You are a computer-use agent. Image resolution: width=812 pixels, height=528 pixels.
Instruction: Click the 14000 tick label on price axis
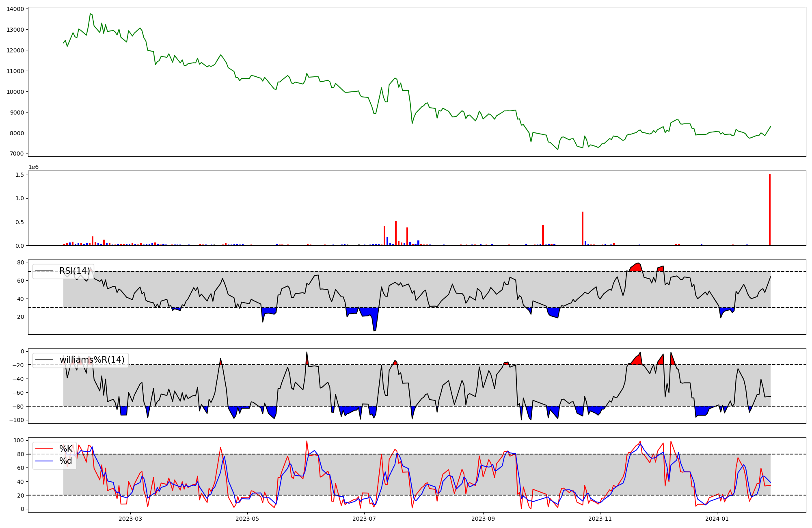pyautogui.click(x=15, y=9)
